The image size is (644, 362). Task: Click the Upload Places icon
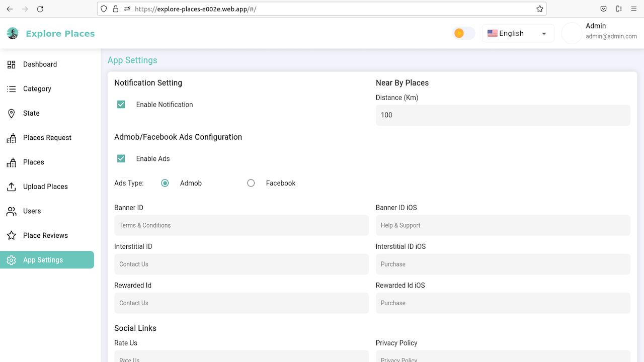pyautogui.click(x=11, y=187)
